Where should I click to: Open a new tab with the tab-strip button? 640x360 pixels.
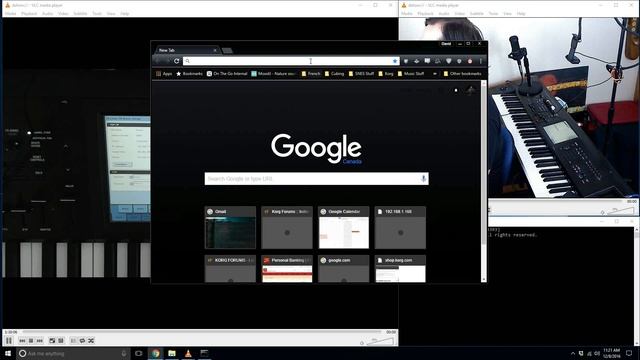pyautogui.click(x=227, y=51)
